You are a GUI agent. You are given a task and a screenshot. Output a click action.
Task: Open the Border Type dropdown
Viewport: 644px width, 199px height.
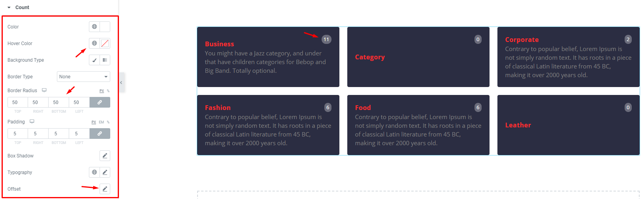coord(83,77)
